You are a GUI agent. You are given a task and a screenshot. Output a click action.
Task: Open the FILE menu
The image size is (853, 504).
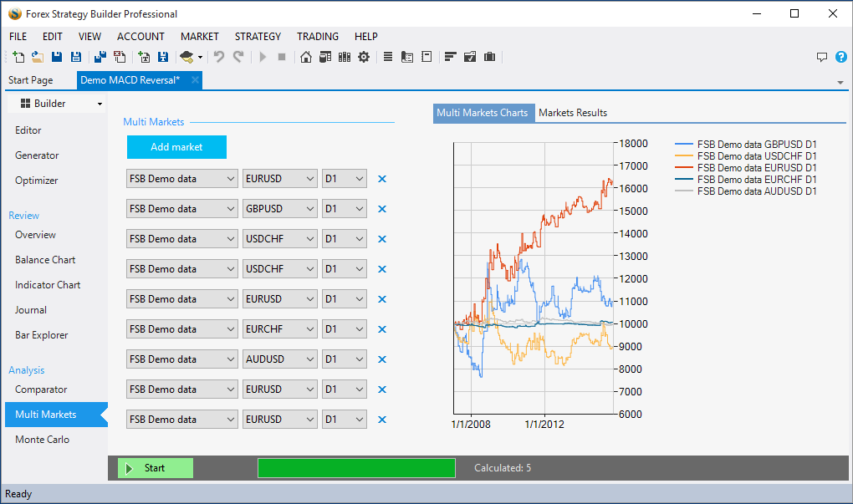tap(18, 37)
